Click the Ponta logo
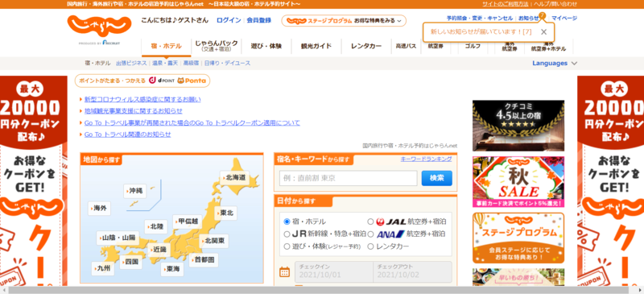644x294 pixels. tap(192, 81)
